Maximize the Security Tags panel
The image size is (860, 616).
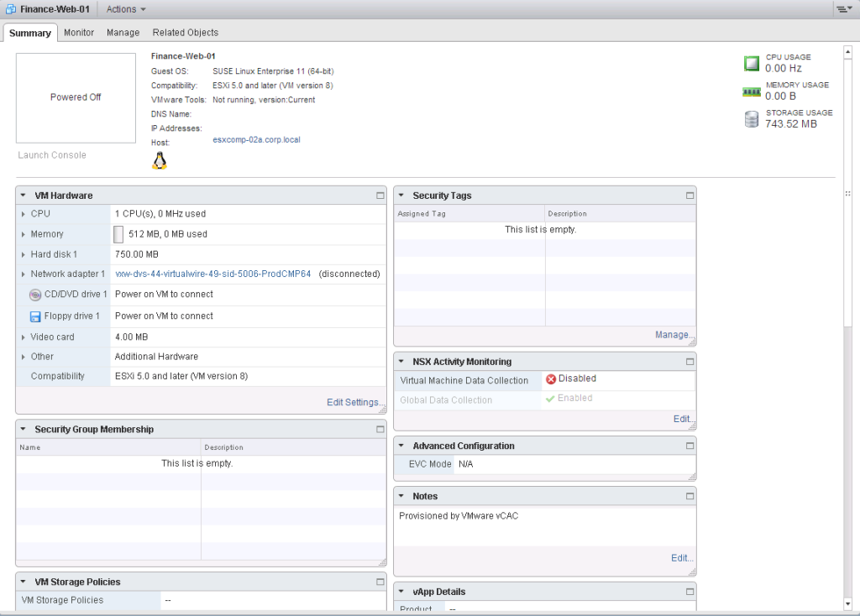pos(690,196)
